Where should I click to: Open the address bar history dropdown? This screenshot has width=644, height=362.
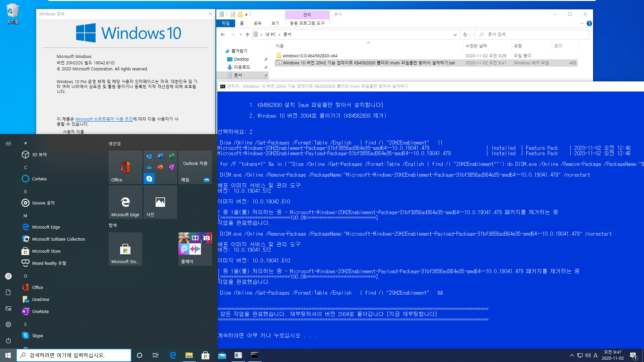[x=455, y=35]
